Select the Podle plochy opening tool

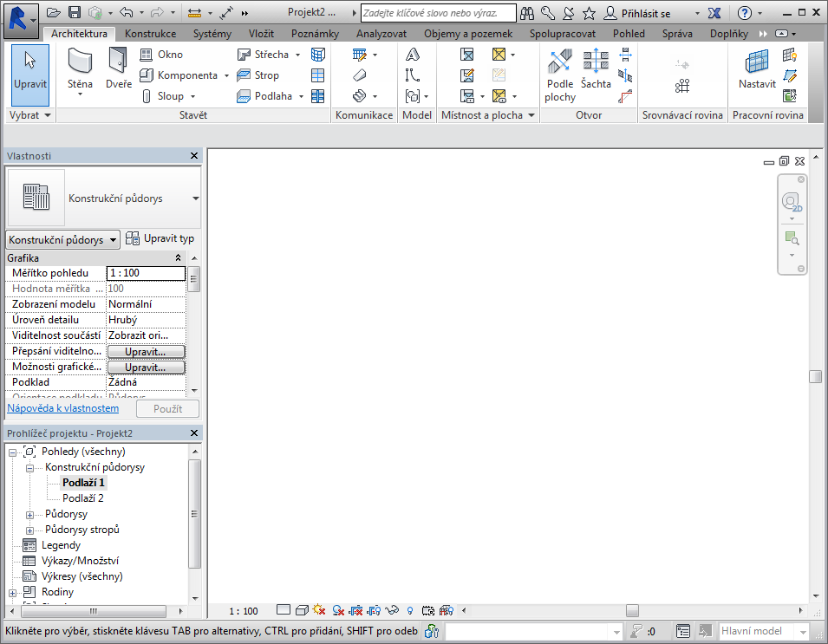point(560,75)
